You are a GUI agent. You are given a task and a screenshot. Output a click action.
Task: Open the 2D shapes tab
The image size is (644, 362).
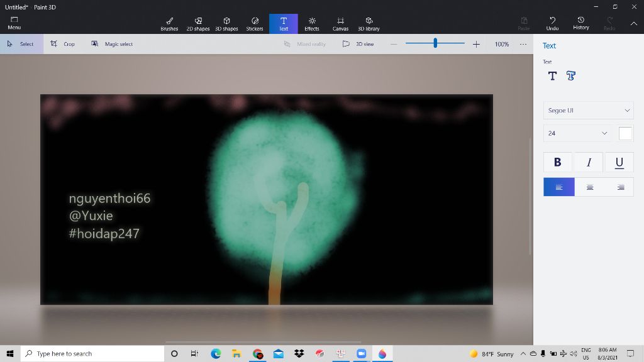[198, 24]
